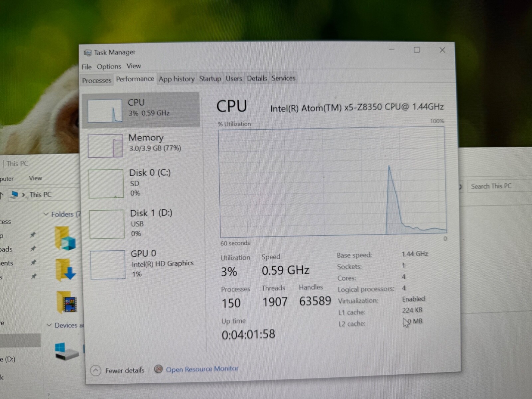Open Resource Monitor link
This screenshot has width=532, height=399.
pyautogui.click(x=202, y=369)
